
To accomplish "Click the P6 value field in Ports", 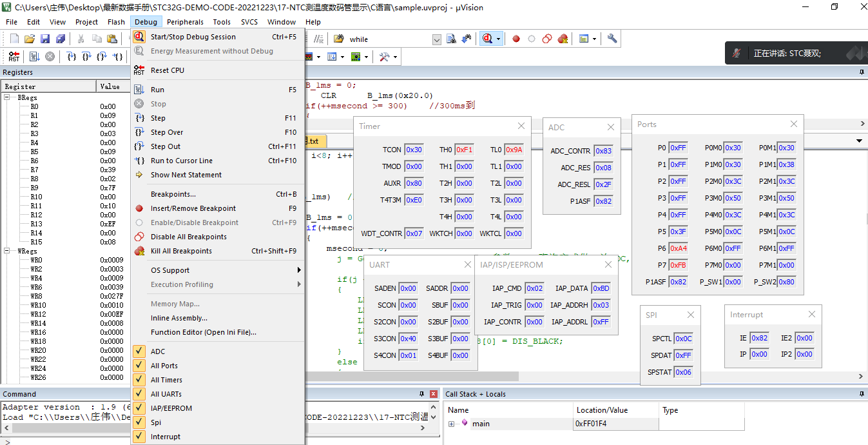I will 678,248.
